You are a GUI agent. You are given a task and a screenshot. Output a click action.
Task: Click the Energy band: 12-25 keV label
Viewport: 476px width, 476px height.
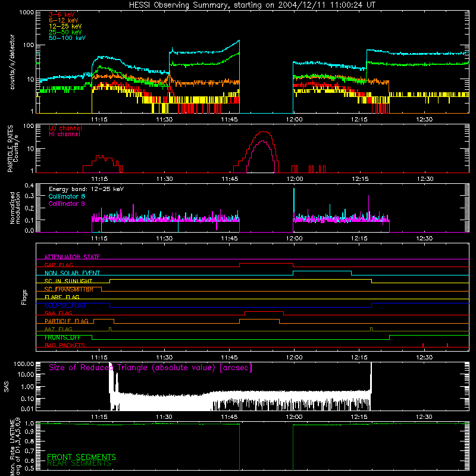pyautogui.click(x=86, y=189)
